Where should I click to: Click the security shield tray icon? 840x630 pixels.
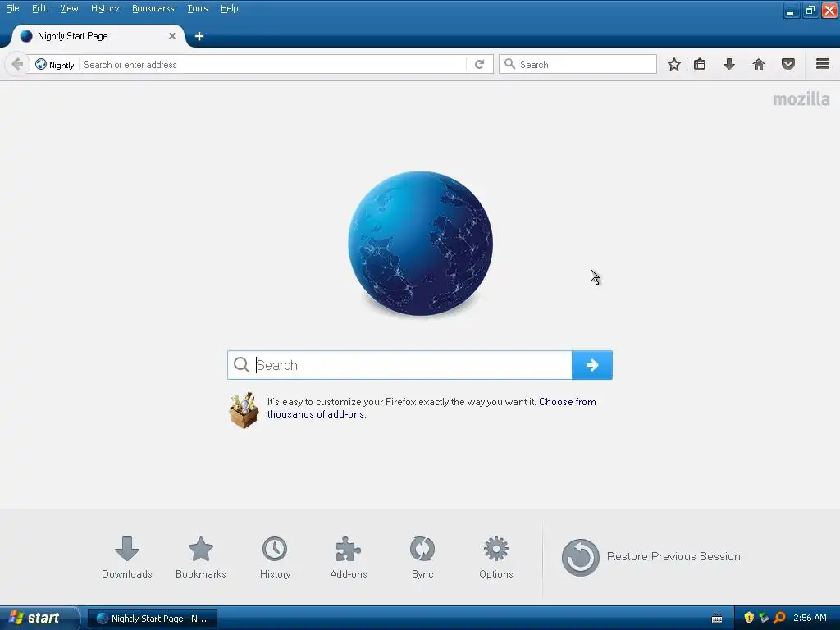749,618
